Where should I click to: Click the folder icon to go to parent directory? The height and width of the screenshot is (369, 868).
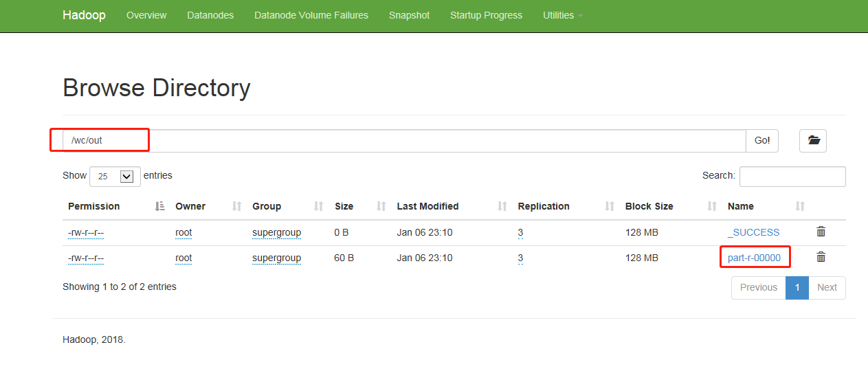click(x=813, y=141)
